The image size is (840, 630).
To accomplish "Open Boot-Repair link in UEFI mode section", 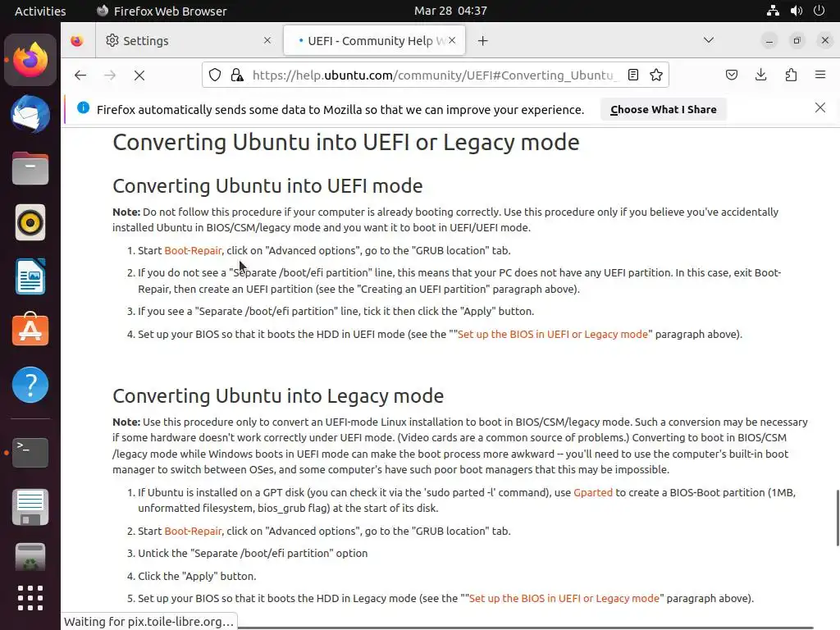I will 193,251.
